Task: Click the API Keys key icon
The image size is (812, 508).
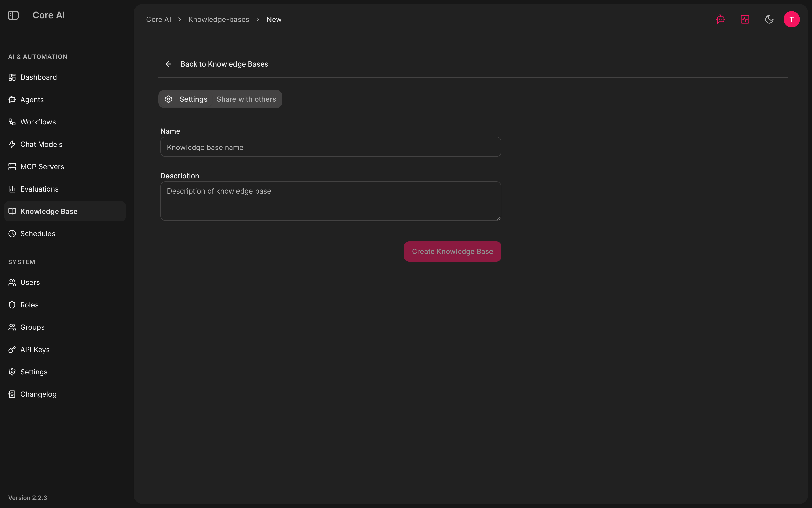Action: click(12, 350)
